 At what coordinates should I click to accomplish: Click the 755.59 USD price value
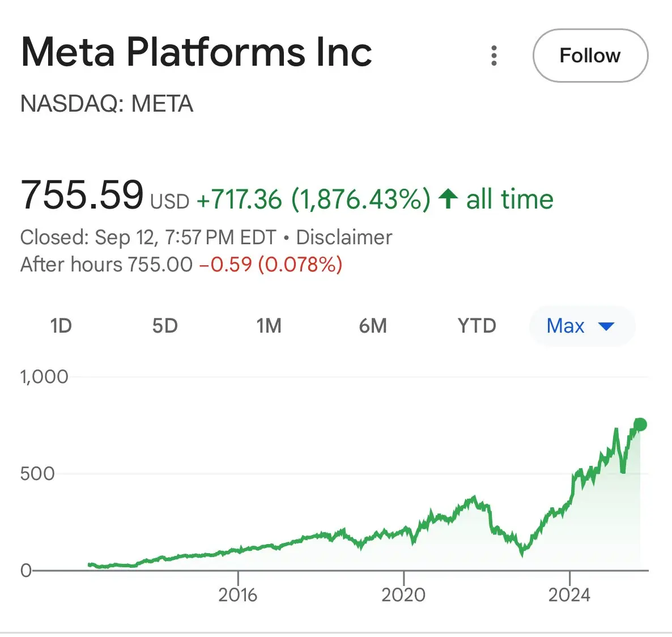click(105, 195)
